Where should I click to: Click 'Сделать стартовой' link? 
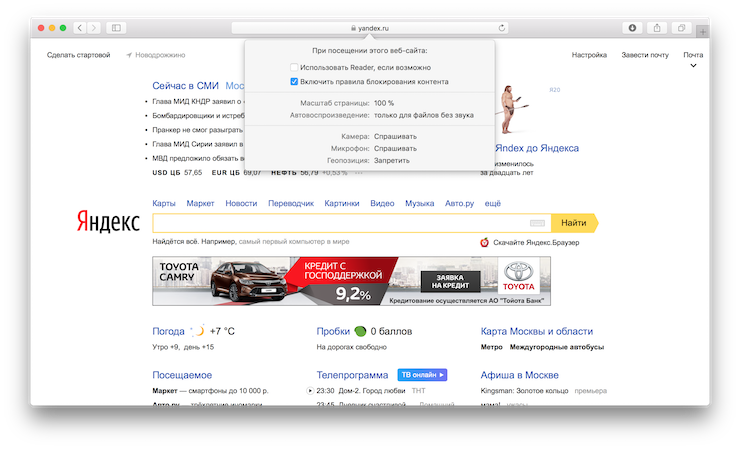(78, 55)
